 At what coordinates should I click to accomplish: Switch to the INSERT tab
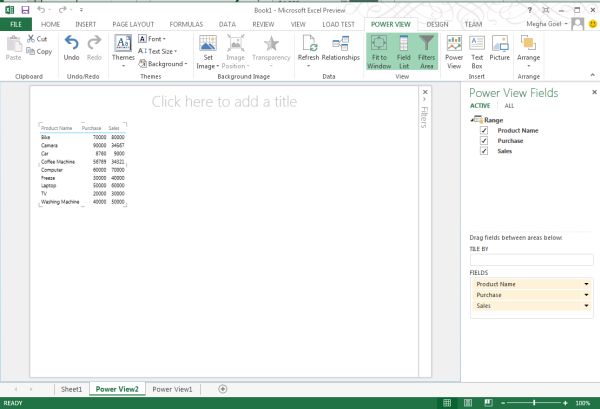tap(86, 24)
